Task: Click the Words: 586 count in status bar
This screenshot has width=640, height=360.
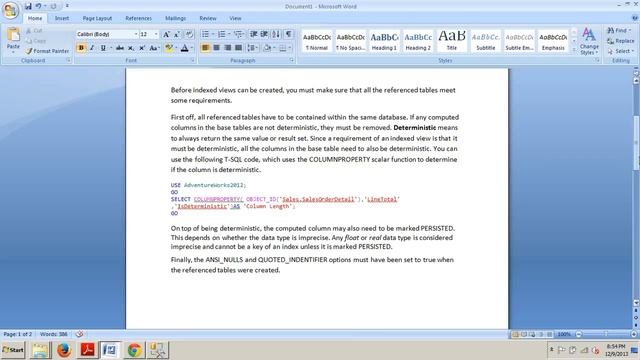Action: [x=53, y=334]
